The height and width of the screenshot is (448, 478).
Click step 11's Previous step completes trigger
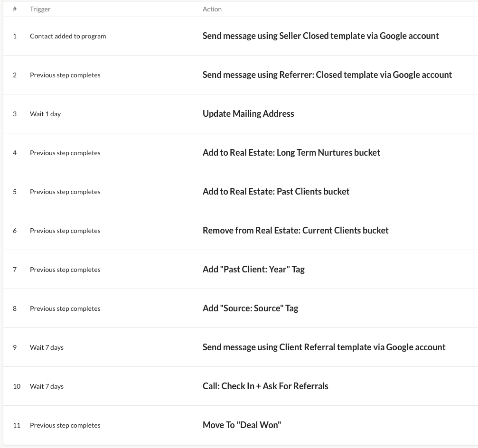click(x=65, y=425)
